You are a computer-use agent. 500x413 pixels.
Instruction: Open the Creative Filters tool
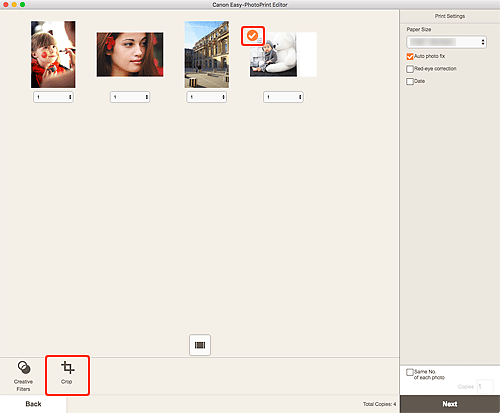[23, 376]
